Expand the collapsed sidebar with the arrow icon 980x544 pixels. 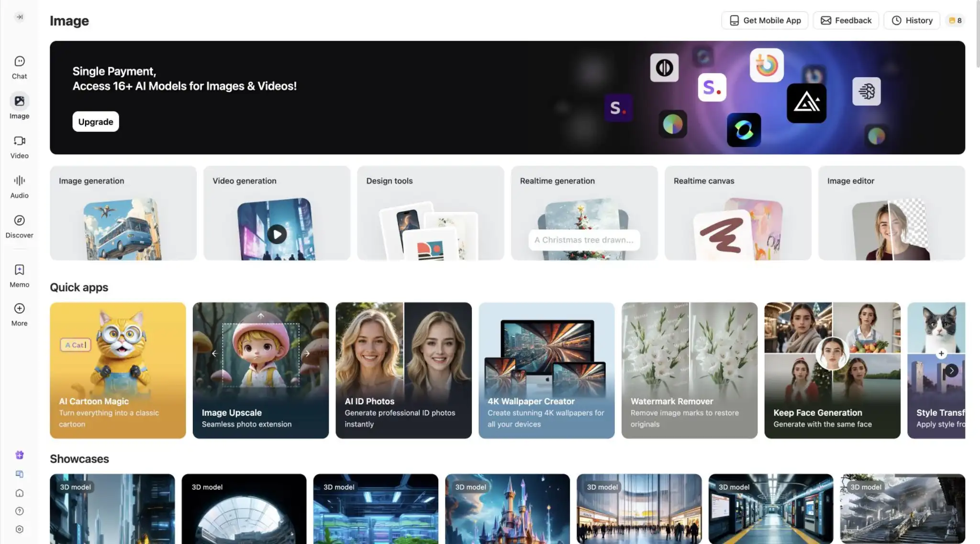click(19, 17)
